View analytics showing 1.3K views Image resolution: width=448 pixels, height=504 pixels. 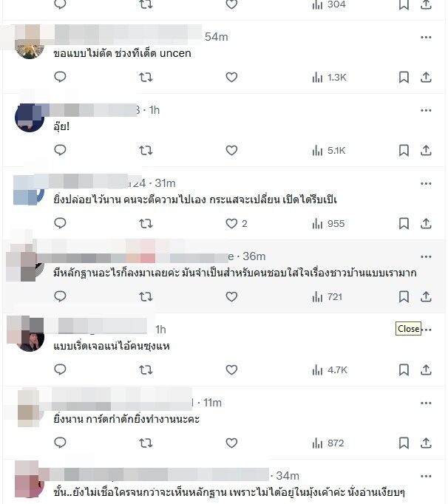329,78
